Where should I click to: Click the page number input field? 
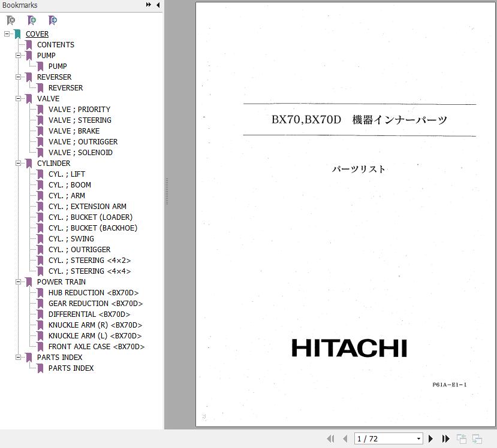tap(384, 439)
